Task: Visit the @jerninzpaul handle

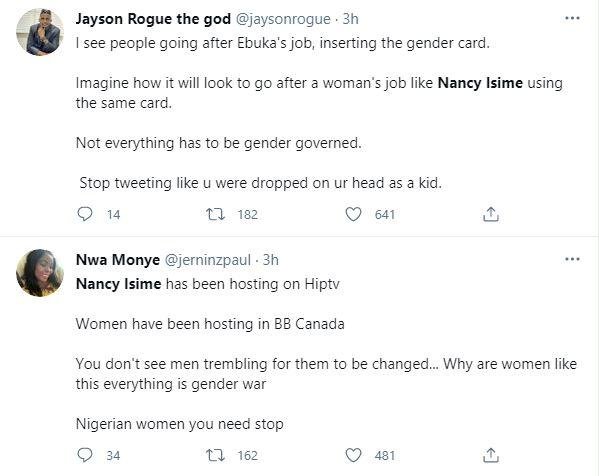Action: tap(208, 260)
